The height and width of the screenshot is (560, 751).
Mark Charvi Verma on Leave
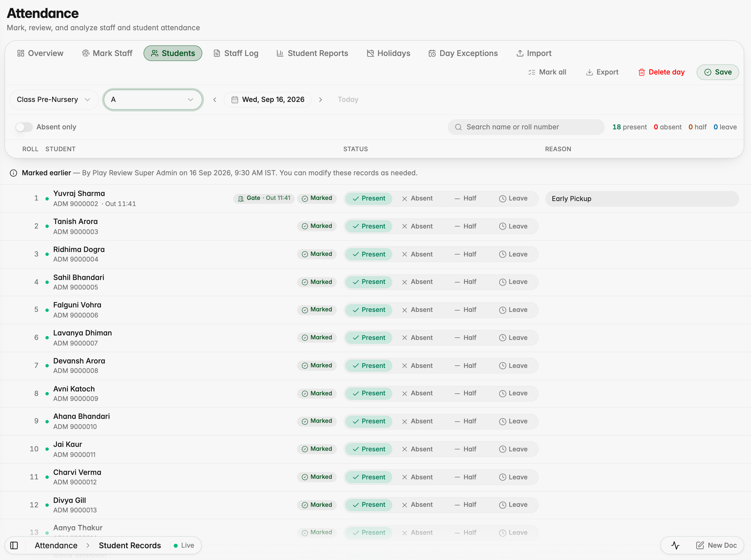[513, 477]
